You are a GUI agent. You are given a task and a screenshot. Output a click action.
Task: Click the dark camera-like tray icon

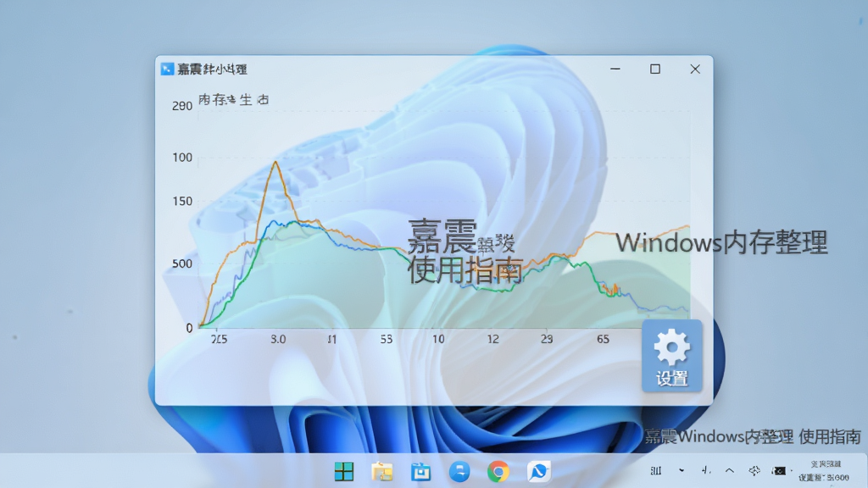780,471
